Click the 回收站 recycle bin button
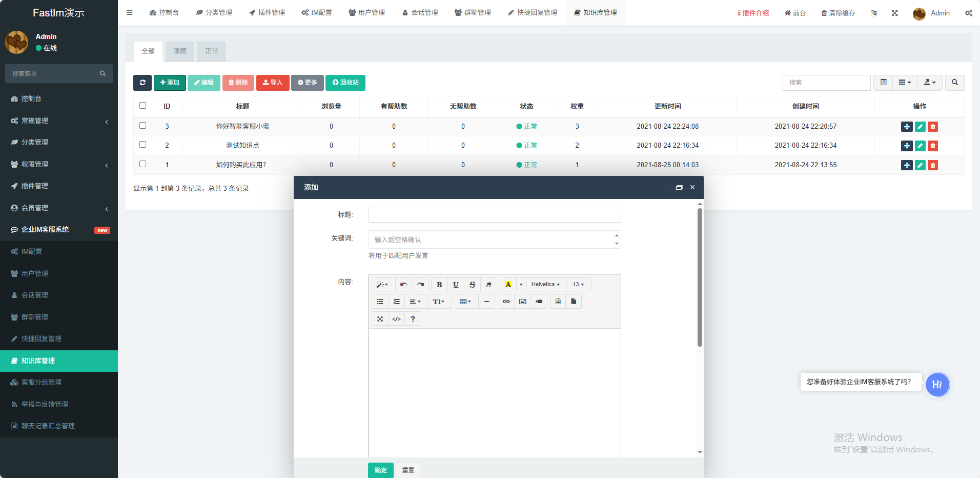This screenshot has height=478, width=980. pos(345,83)
